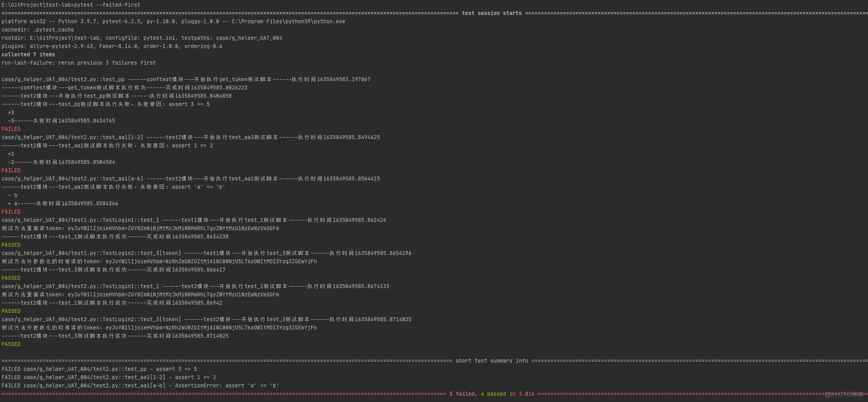Screen dimensions: 868x402
Task: Click the 'short test summary info' header
Action: click(x=492, y=361)
